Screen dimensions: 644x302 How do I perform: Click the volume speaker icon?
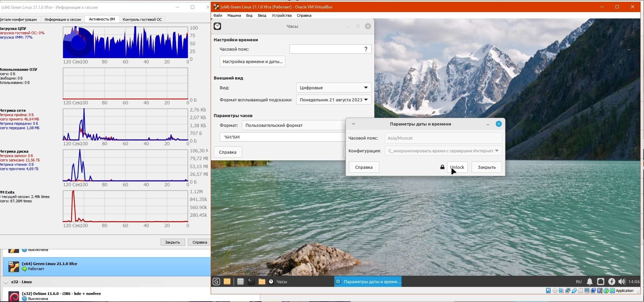[622, 282]
